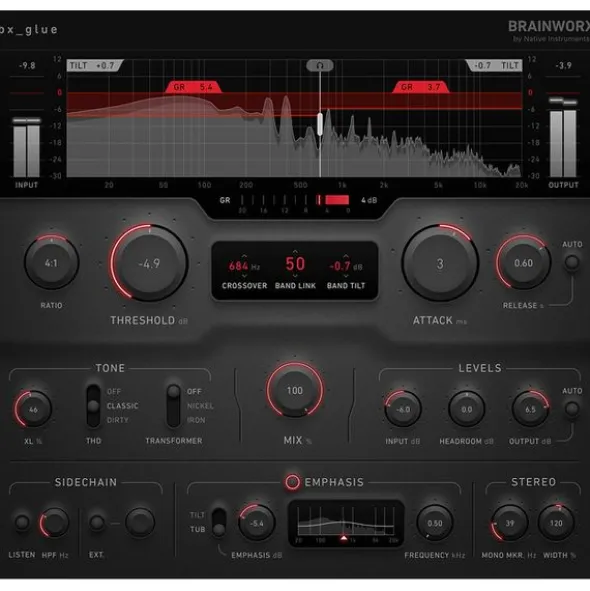Decrease Band Link with down arrow

(x=295, y=276)
